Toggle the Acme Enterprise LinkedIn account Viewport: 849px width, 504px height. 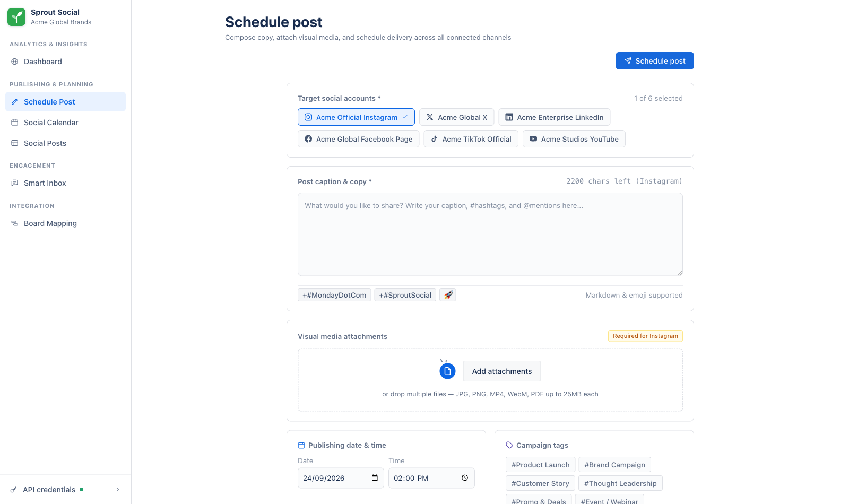coord(555,117)
